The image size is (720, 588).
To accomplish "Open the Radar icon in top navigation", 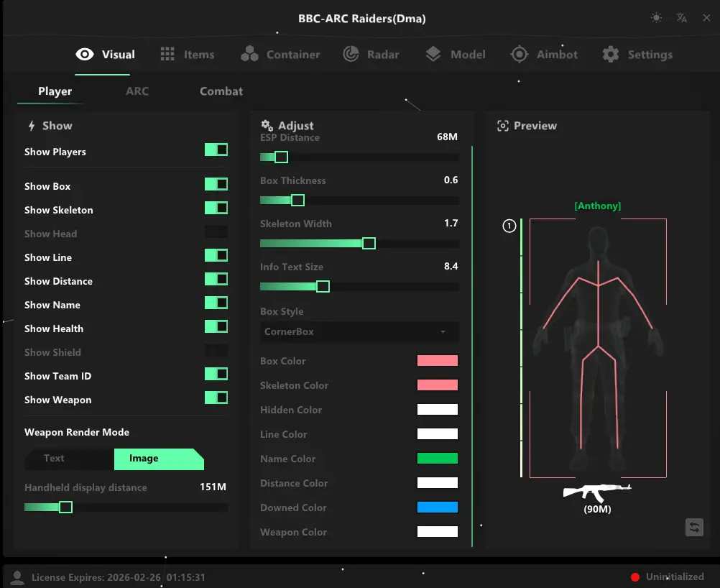I will [351, 54].
